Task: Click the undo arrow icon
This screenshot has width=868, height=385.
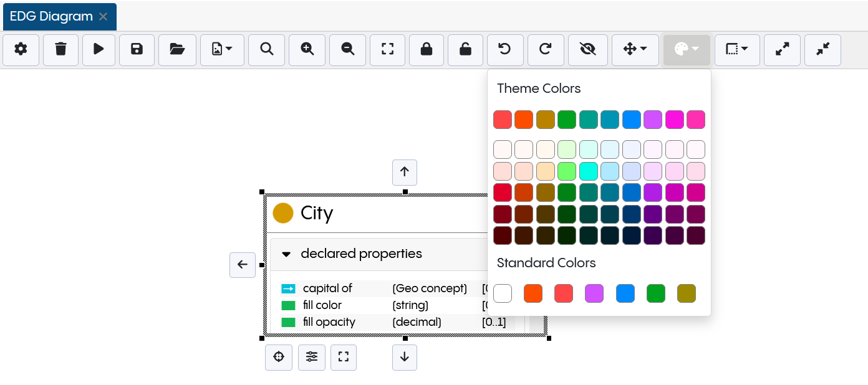Action: pyautogui.click(x=504, y=50)
